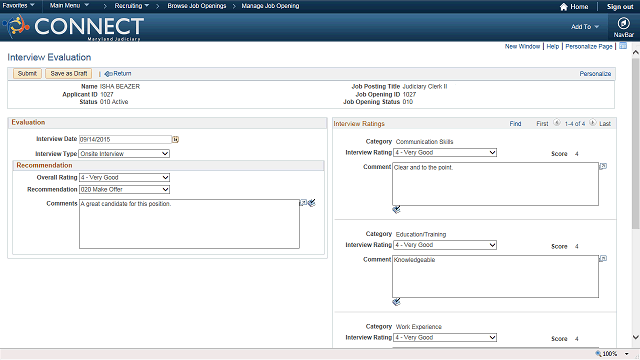Expand the Add To menu
The width and height of the screenshot is (640, 360).
[x=585, y=27]
